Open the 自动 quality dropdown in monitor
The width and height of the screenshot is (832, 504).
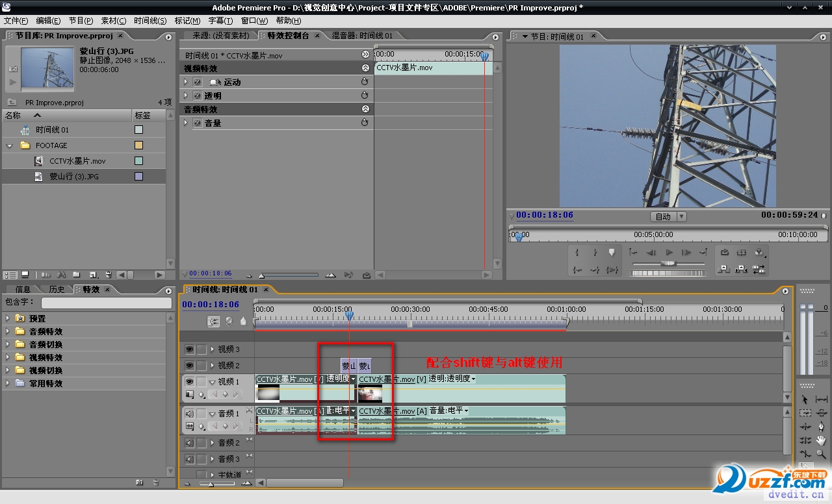click(x=668, y=216)
